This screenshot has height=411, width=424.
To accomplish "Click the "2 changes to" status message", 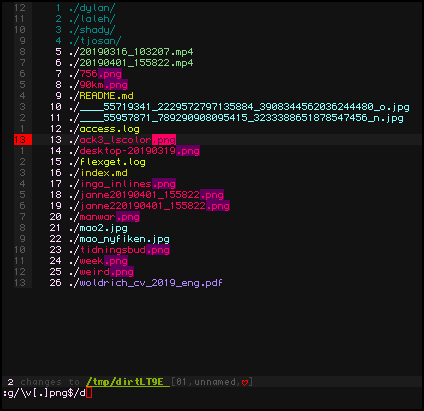I will [x=44, y=382].
